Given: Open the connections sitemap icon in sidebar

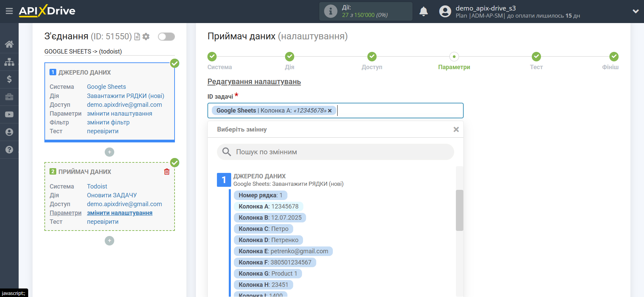Looking at the screenshot, I should coord(9,62).
